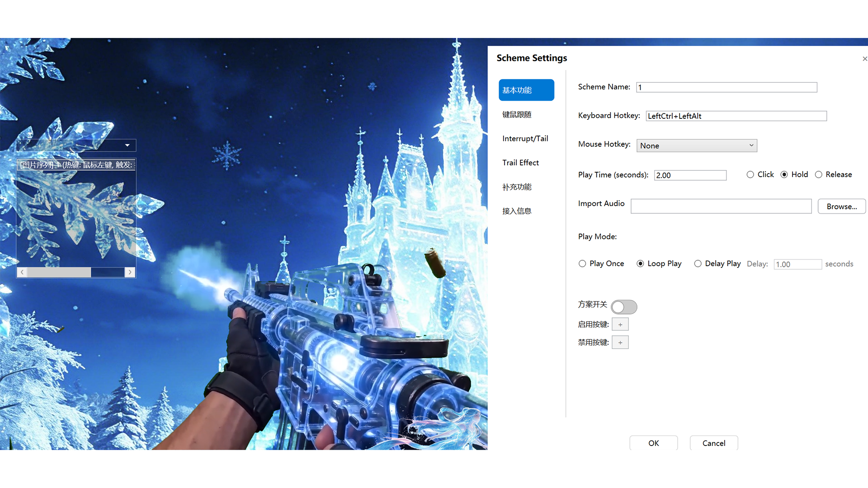Click the Cancel button
Screen dimensions: 868x488
tap(714, 443)
